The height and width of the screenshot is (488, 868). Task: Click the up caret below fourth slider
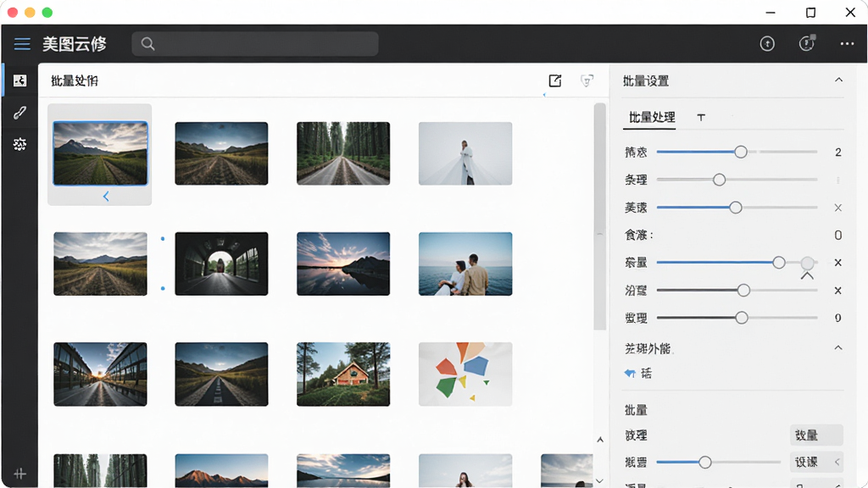[x=807, y=275]
